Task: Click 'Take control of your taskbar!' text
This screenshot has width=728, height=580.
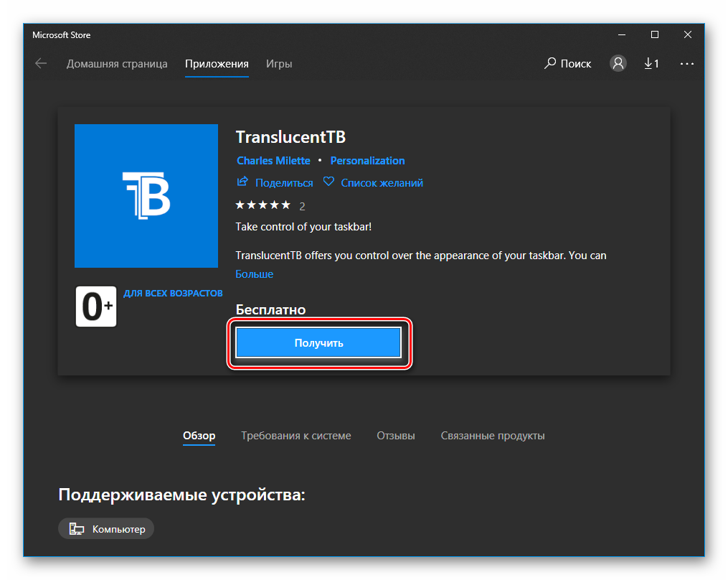Action: (x=303, y=227)
